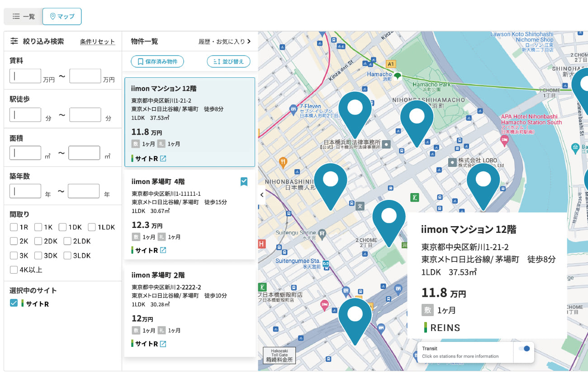Click the filter sliders icon beside 絞り込み検索

14,41
